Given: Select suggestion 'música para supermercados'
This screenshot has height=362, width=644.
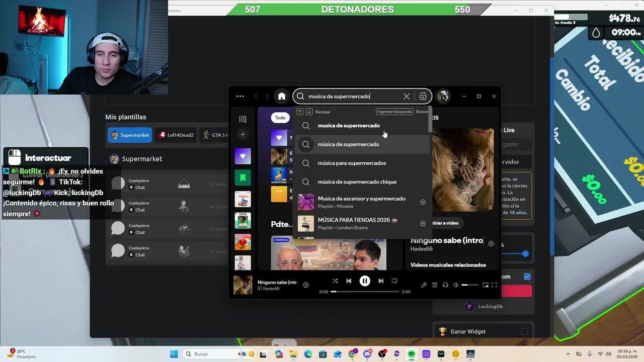Looking at the screenshot, I should pos(363,163).
